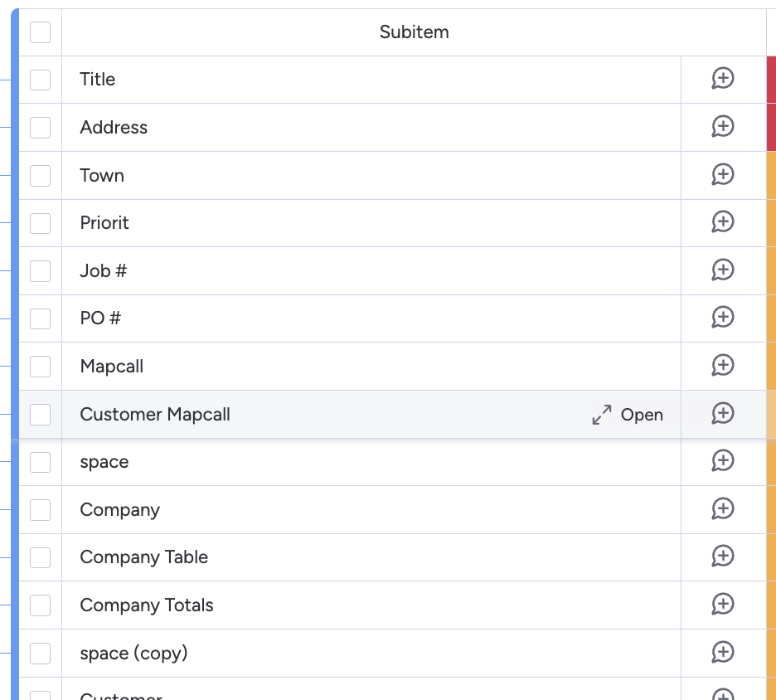Open conversation bubble for Title subitem

click(x=723, y=79)
